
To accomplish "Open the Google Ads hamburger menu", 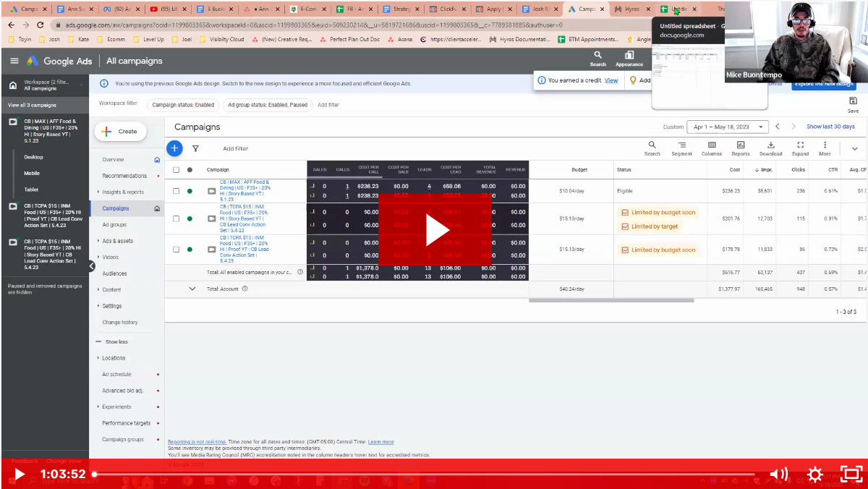I will [x=14, y=61].
